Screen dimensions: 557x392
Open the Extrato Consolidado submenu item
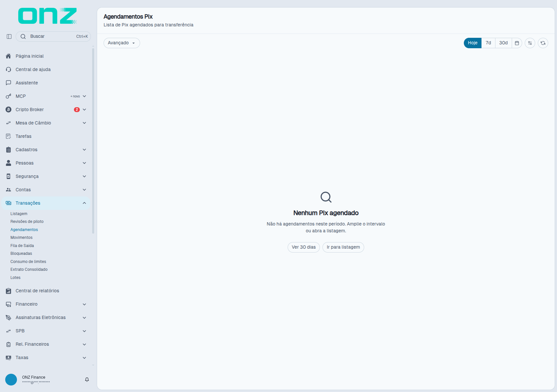click(x=29, y=269)
